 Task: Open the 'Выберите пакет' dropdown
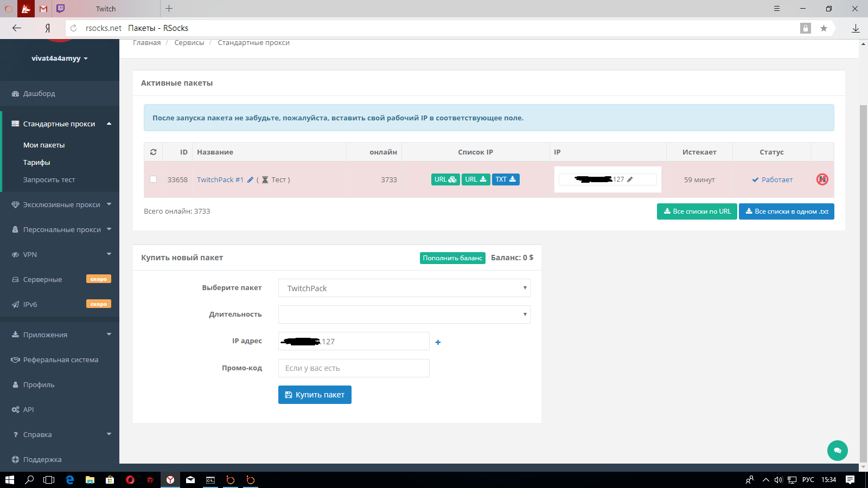404,288
